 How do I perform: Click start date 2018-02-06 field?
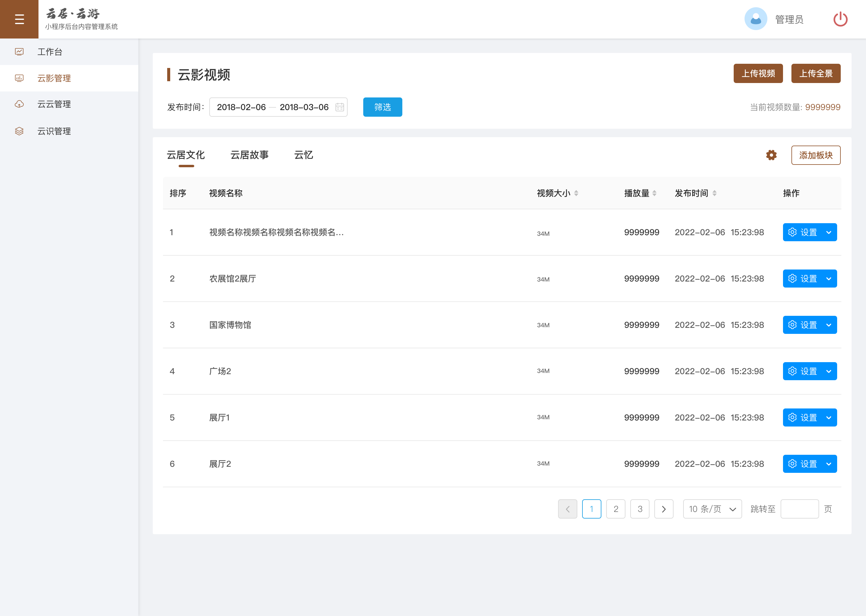coord(241,107)
